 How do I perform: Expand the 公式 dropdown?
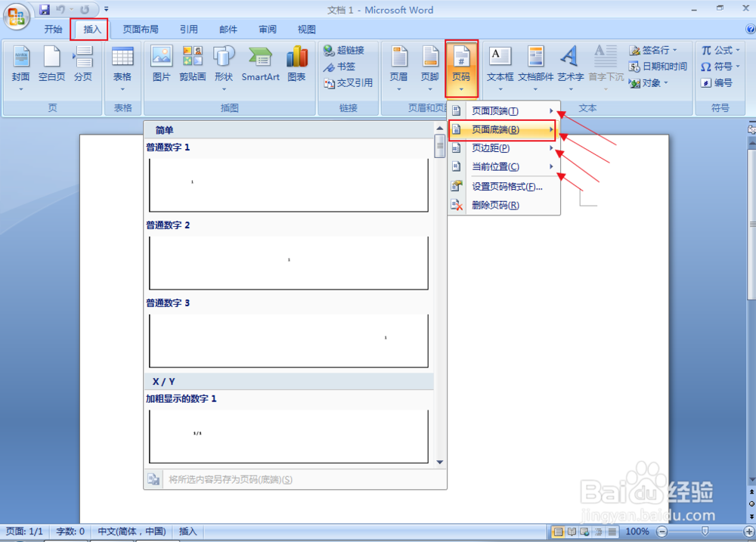coord(738,50)
